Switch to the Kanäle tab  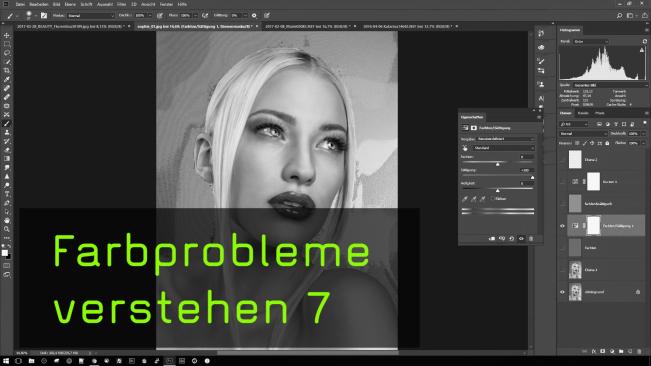[x=583, y=113]
